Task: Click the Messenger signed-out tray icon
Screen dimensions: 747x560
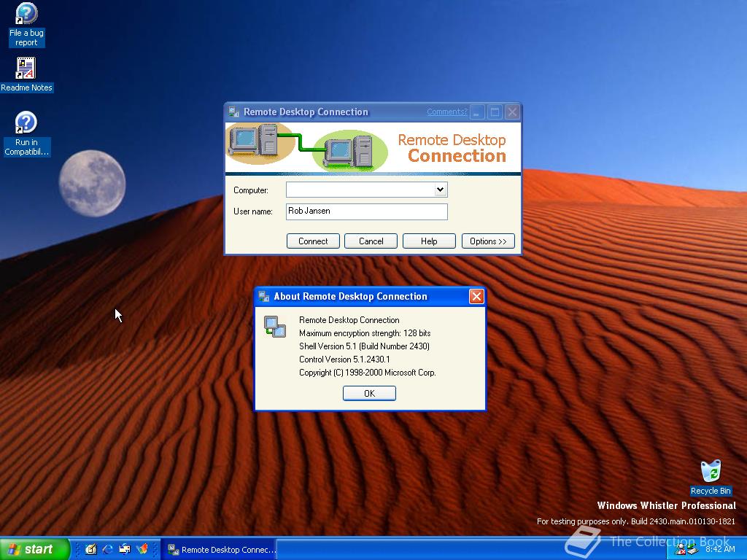Action: click(680, 550)
